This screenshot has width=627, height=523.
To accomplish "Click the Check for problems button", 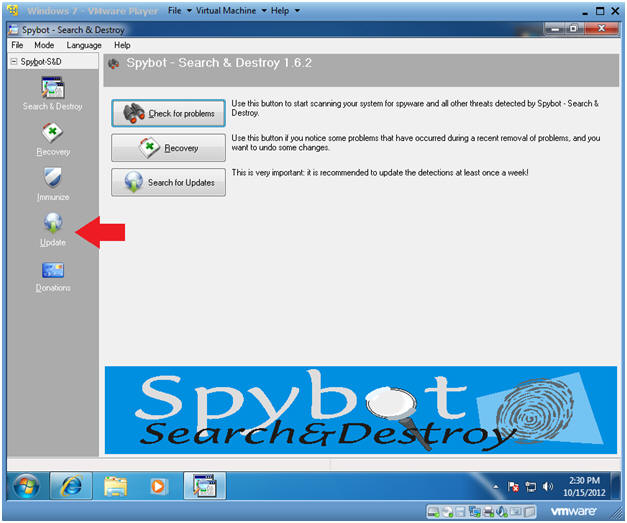I will pos(168,114).
